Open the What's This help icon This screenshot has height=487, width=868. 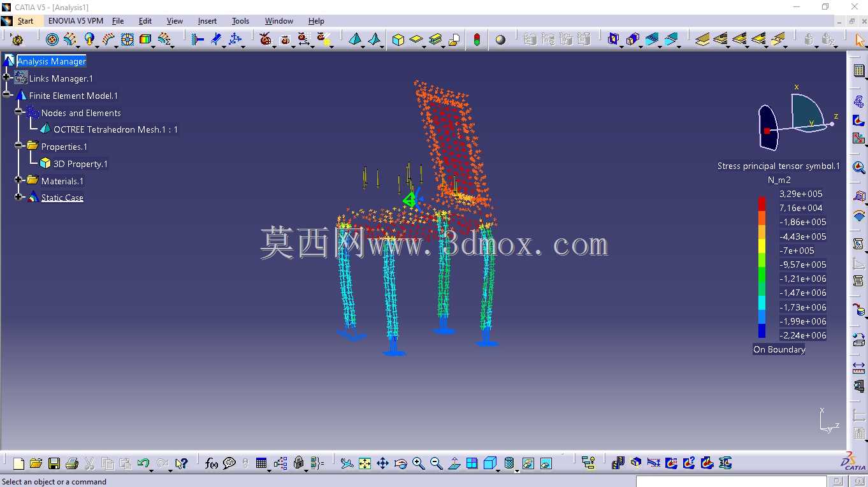pyautogui.click(x=182, y=463)
